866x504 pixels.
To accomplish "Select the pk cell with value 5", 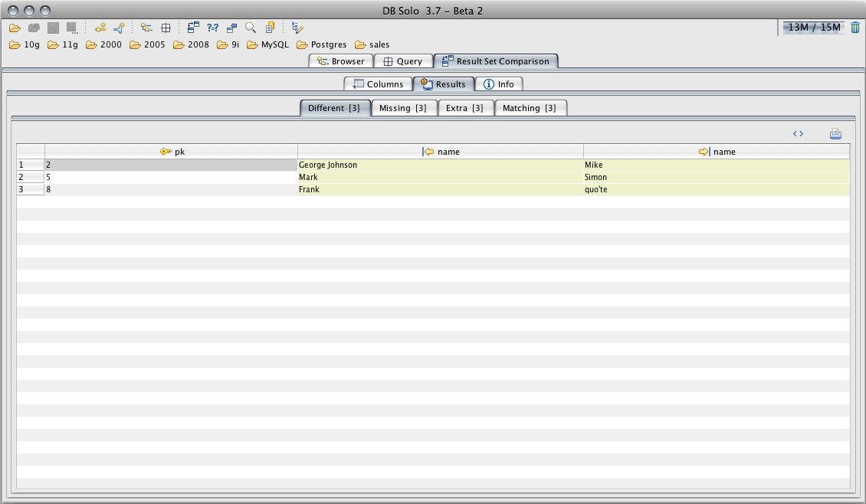I will pos(171,177).
